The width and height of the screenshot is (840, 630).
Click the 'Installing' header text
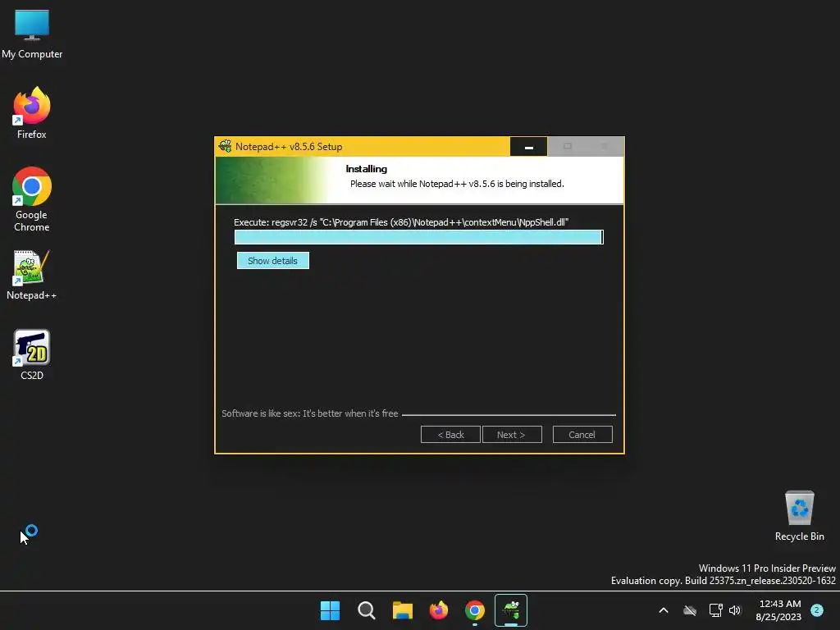pos(367,169)
